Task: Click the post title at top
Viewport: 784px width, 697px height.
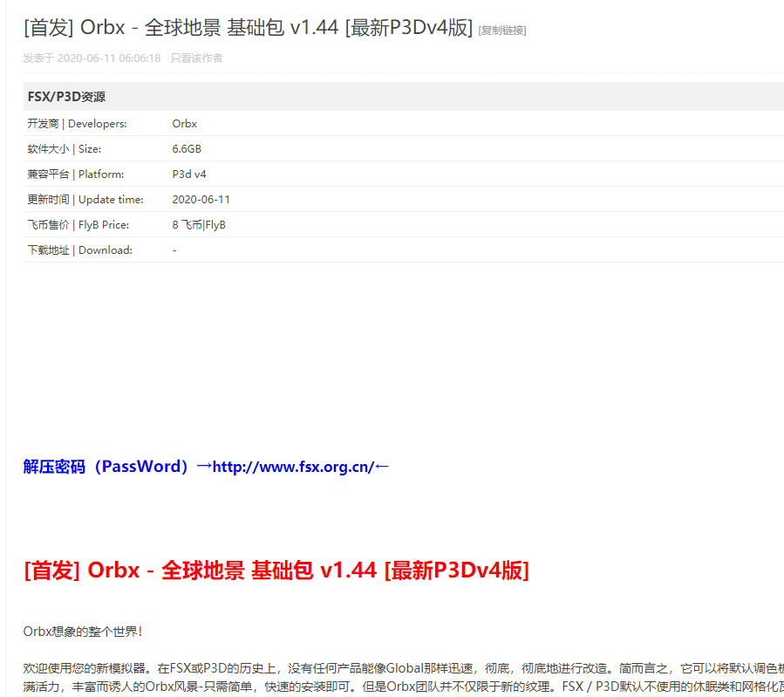Action: 248,27
